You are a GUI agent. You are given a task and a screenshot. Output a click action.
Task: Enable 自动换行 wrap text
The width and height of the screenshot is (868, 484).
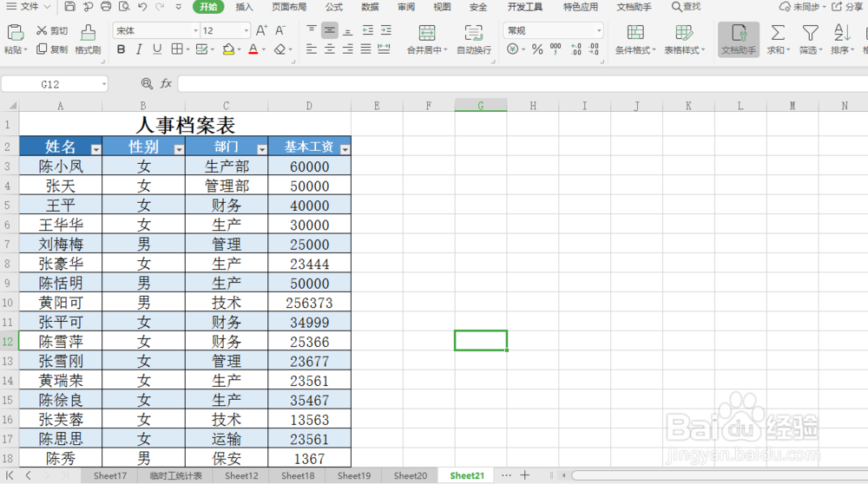coord(474,39)
